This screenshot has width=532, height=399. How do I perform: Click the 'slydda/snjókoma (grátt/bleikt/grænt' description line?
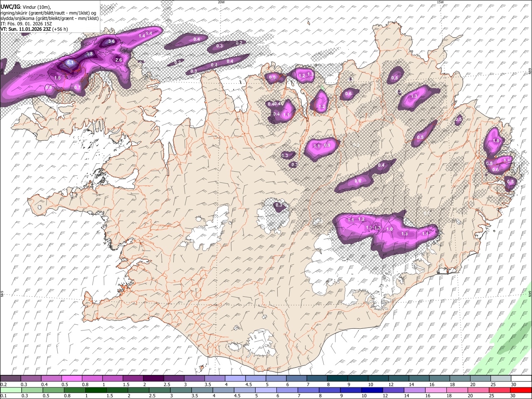tap(49, 18)
